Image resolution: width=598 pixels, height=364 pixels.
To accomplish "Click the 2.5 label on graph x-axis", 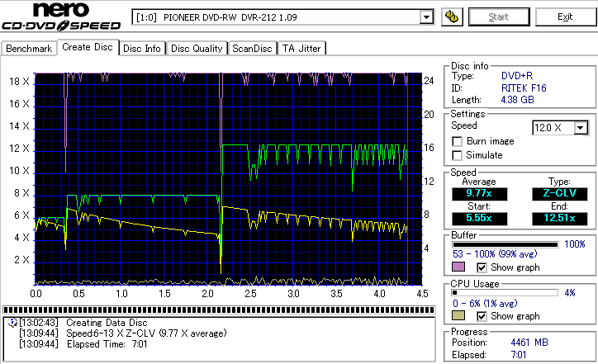I will (250, 294).
